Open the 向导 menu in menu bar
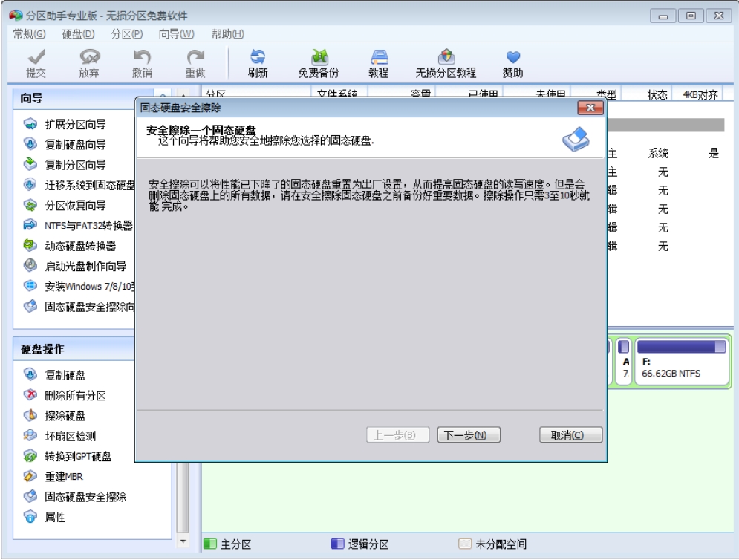The width and height of the screenshot is (739, 560). click(x=176, y=33)
